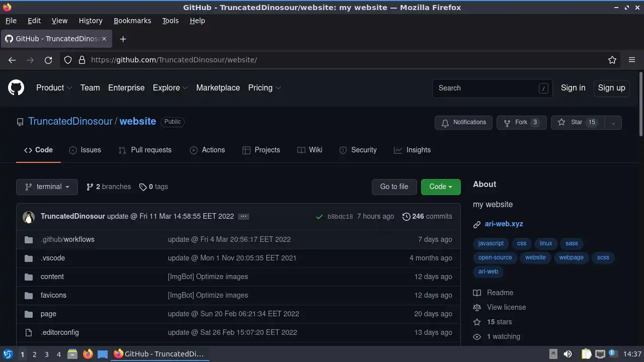
Task: Open the Product navigation dropdown
Action: coord(54,87)
